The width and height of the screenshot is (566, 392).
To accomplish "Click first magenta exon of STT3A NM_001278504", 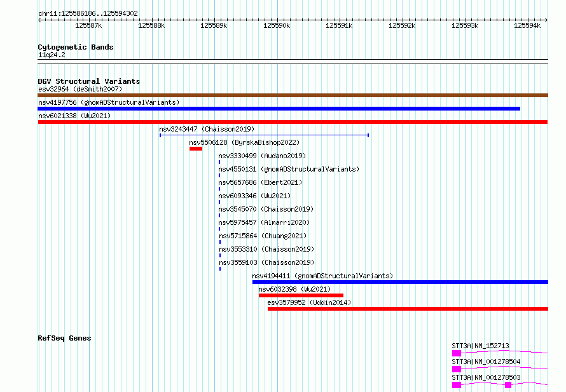I will [x=457, y=369].
